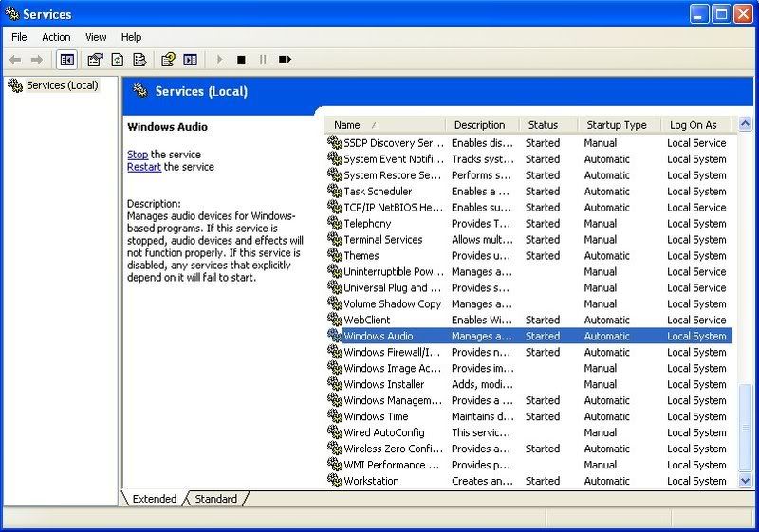Image resolution: width=759 pixels, height=532 pixels.
Task: Switch to the Extended tab
Action: (x=154, y=499)
